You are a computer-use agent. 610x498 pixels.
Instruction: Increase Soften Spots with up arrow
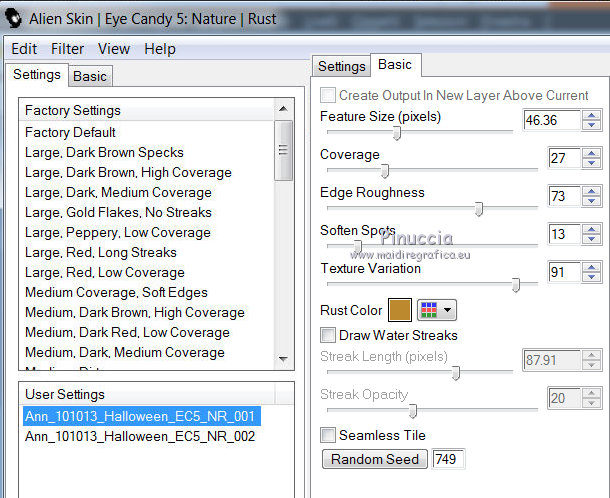pyautogui.click(x=591, y=229)
